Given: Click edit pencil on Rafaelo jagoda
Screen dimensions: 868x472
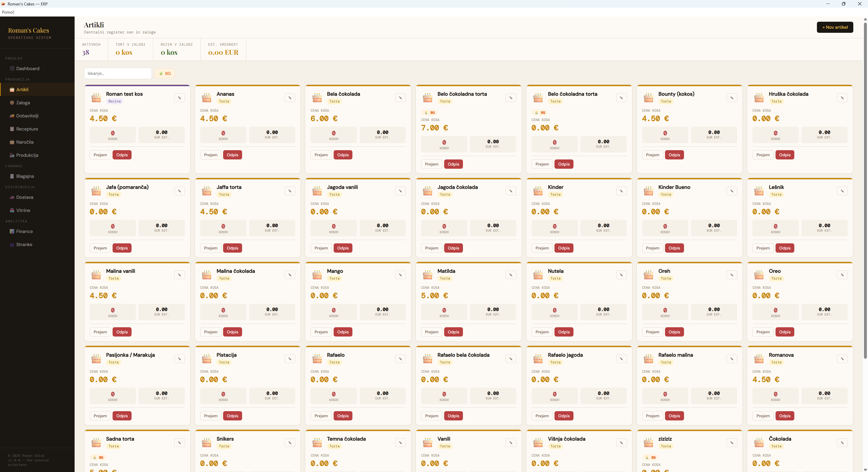Looking at the screenshot, I should click(x=621, y=359).
